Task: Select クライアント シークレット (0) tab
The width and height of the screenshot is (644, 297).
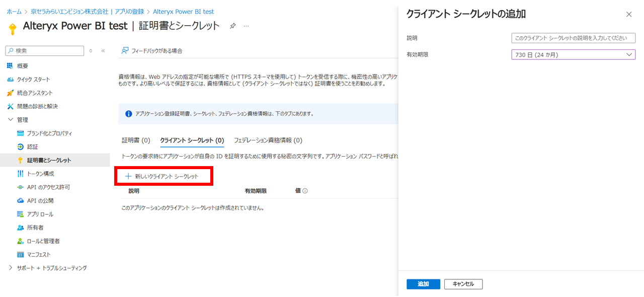Action: point(192,140)
